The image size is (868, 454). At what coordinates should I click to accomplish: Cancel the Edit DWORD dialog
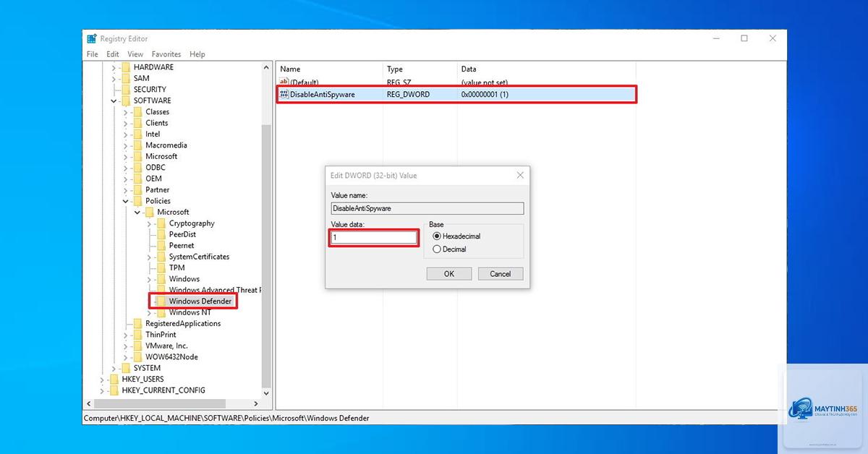click(501, 274)
